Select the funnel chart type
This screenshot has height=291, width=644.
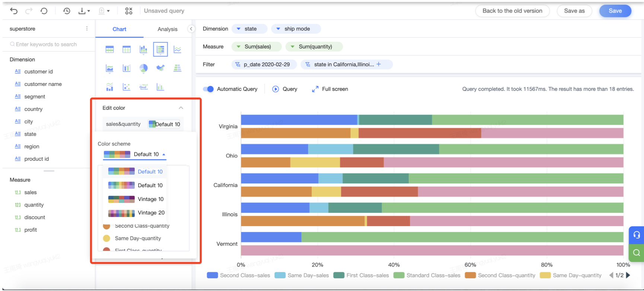click(x=178, y=68)
